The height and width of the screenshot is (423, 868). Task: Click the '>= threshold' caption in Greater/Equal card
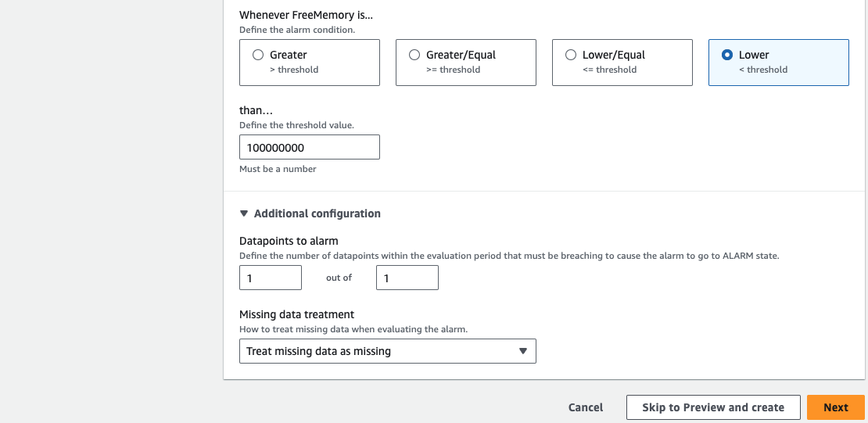[453, 70]
